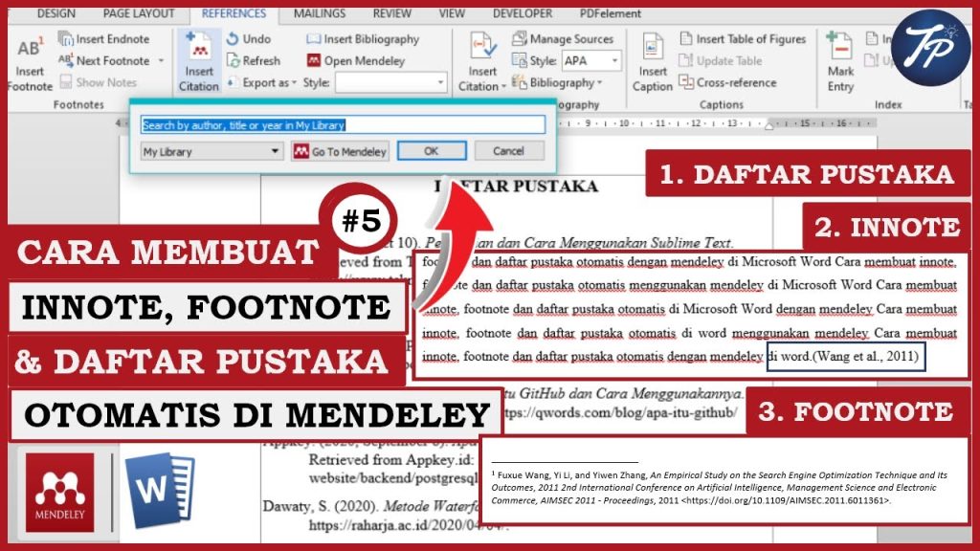Select the REFERENCES ribbon tab
Screen dimensions: 980x551
coord(234,13)
